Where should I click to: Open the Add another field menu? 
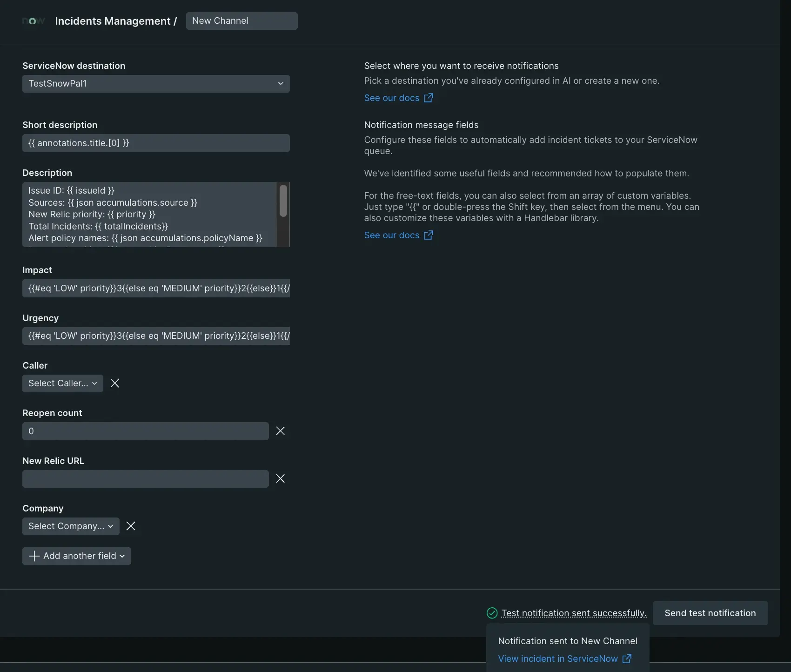(x=77, y=556)
